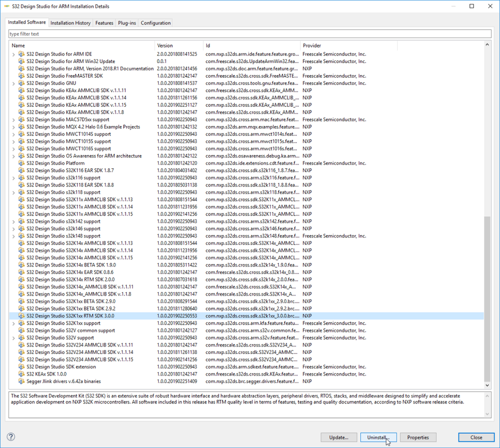Sort by the Provider column header
The width and height of the screenshot is (500, 448).
coord(349,45)
